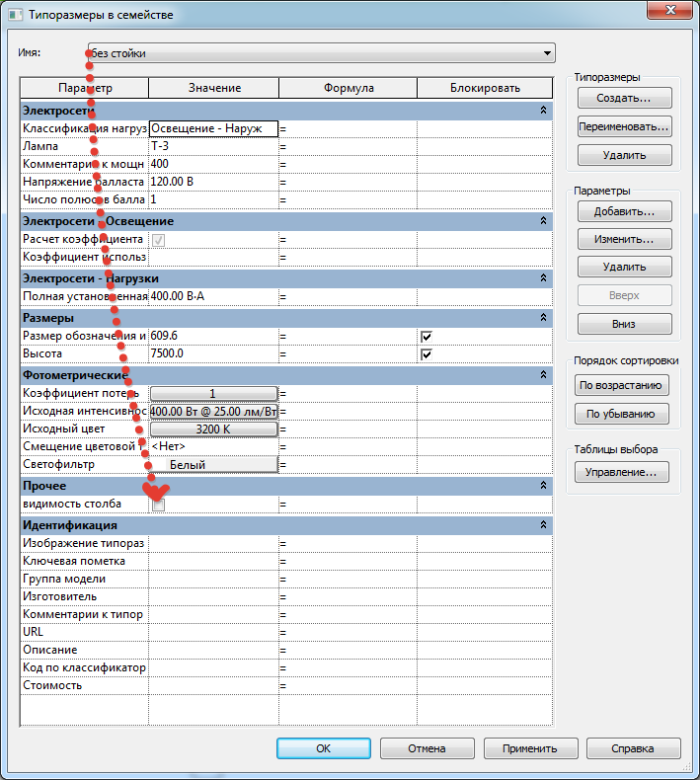Select the 400.00 В·А load value
700x780 pixels.
tap(213, 296)
